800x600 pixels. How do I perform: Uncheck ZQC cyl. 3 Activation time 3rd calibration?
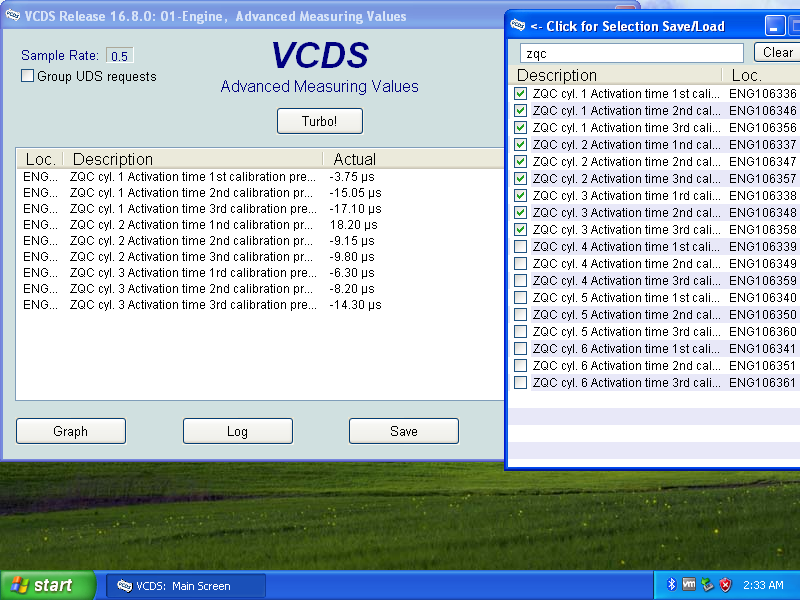[520, 230]
